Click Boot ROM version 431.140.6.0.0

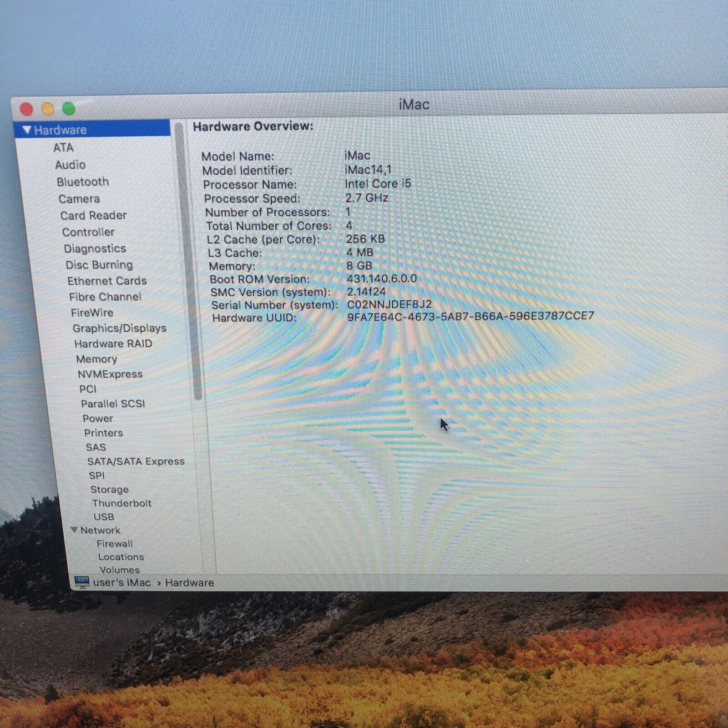pyautogui.click(x=382, y=278)
